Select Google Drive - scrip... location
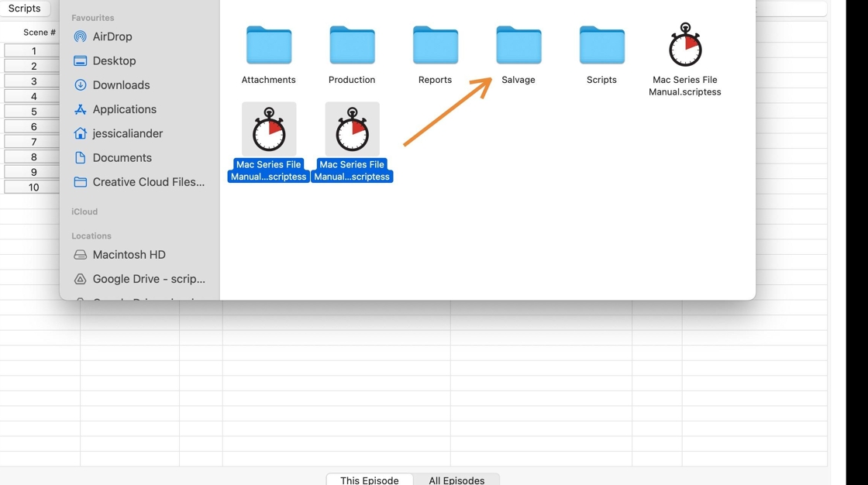The image size is (868, 485). click(149, 279)
